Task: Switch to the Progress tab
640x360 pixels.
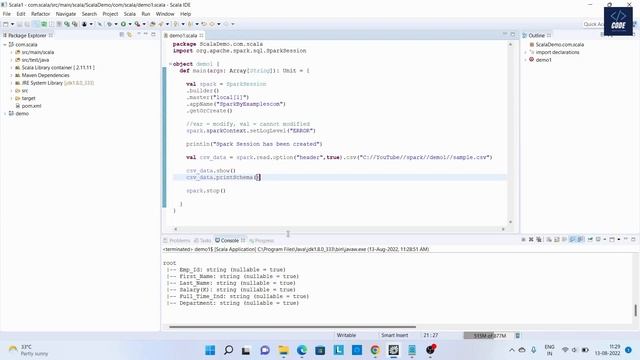Action: [261, 240]
